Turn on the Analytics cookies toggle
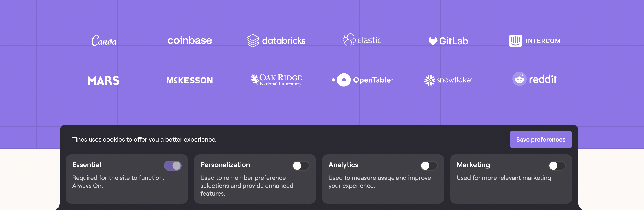Screen dimensions: 644x210 pyautogui.click(x=429, y=166)
